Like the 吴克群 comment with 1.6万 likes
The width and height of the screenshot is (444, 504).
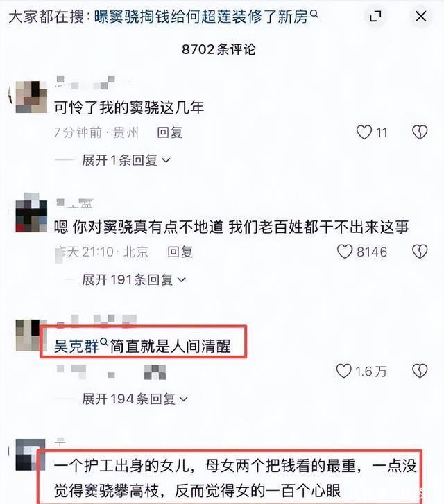[x=343, y=371]
